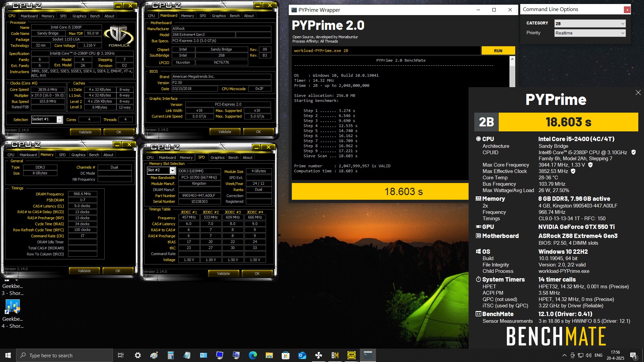Click the verified shield next to CPUID

pyautogui.click(x=634, y=152)
